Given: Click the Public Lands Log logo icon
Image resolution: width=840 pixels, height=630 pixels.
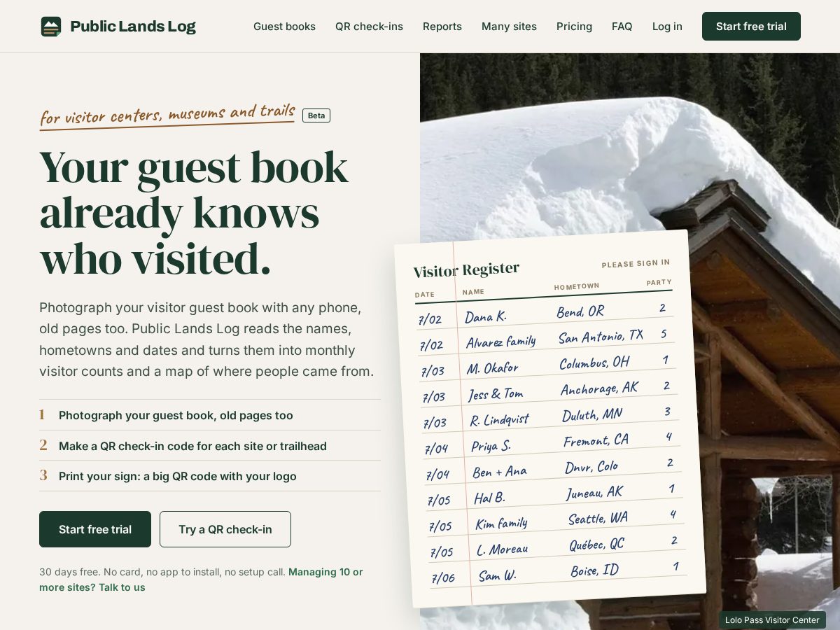Looking at the screenshot, I should pos(51,27).
